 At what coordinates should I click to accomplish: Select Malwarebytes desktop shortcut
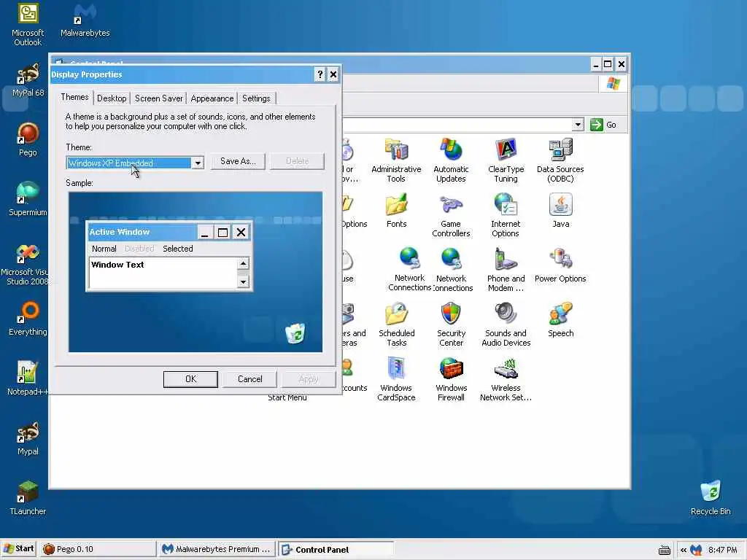coord(85,20)
